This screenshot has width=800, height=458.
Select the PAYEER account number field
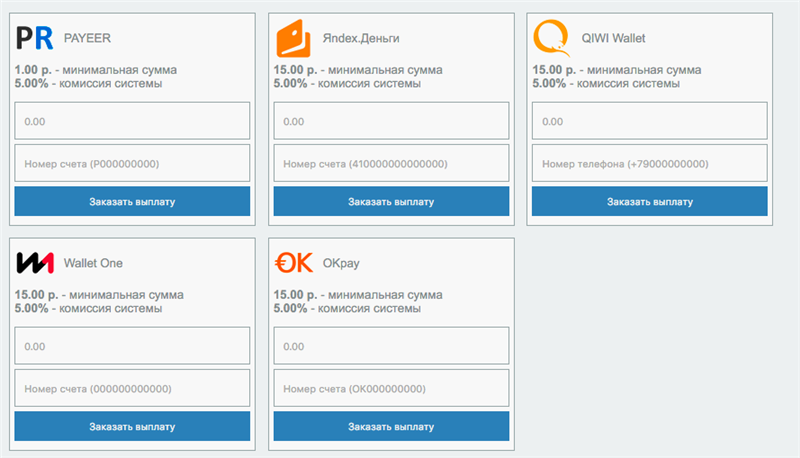point(132,164)
